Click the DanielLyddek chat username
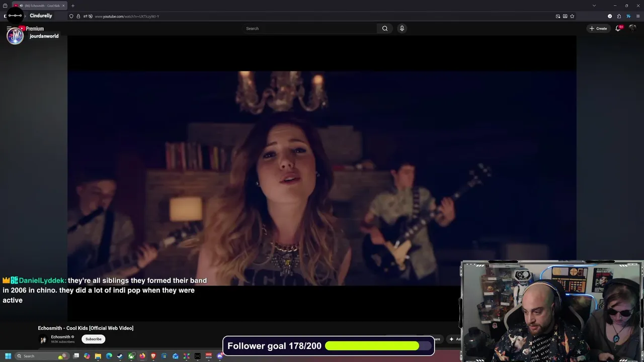644x362 pixels. (x=43, y=281)
